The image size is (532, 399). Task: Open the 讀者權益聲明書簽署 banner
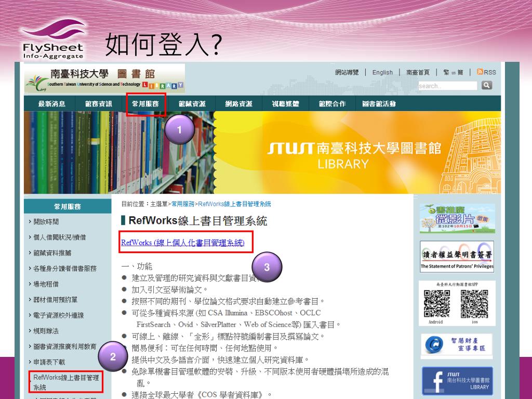coord(457,257)
